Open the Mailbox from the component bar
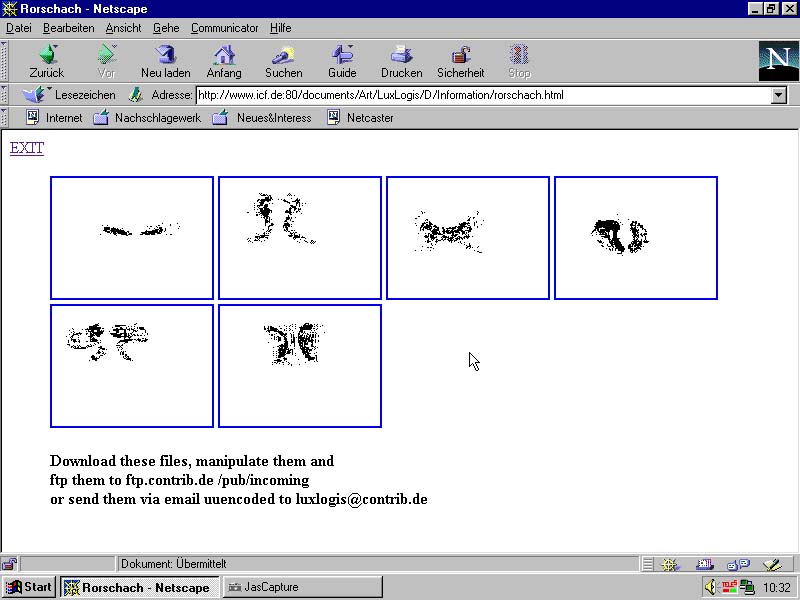Image resolution: width=800 pixels, height=600 pixels. pos(704,564)
